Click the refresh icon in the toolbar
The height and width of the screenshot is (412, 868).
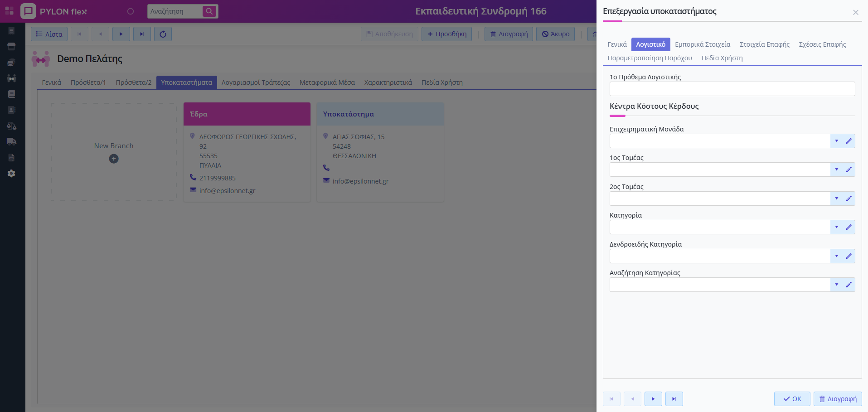tap(163, 34)
